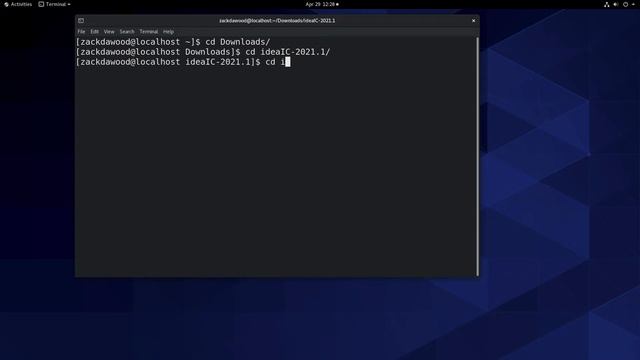Close the Terminal window

pos(473,20)
